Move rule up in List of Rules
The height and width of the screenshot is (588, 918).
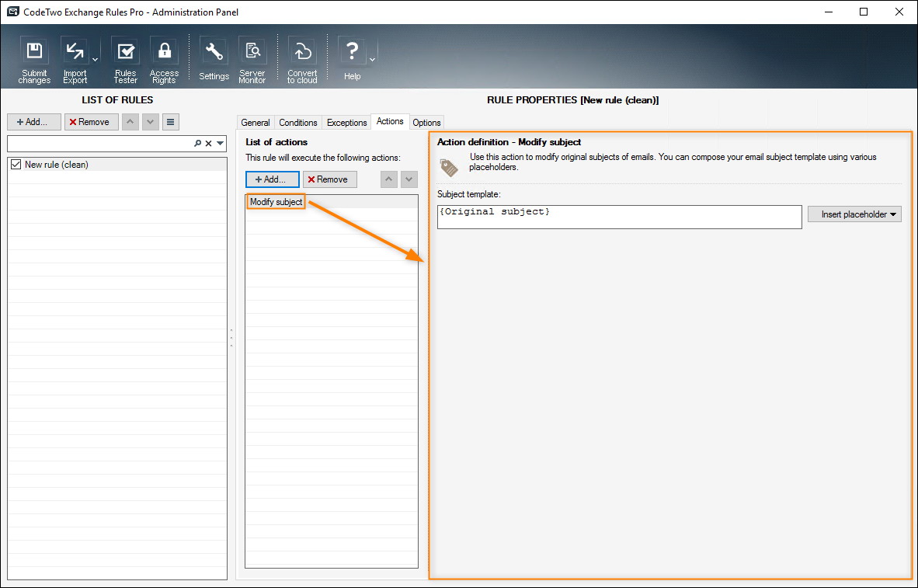pyautogui.click(x=130, y=122)
